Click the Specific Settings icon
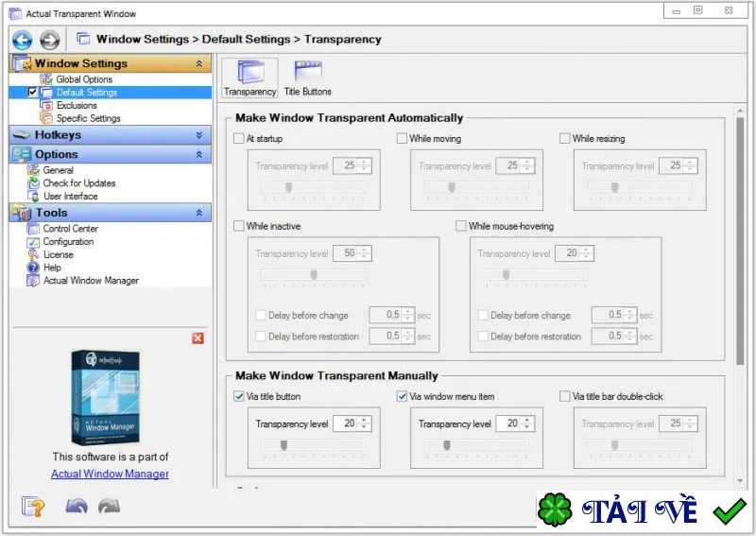The height and width of the screenshot is (536, 756). point(45,118)
